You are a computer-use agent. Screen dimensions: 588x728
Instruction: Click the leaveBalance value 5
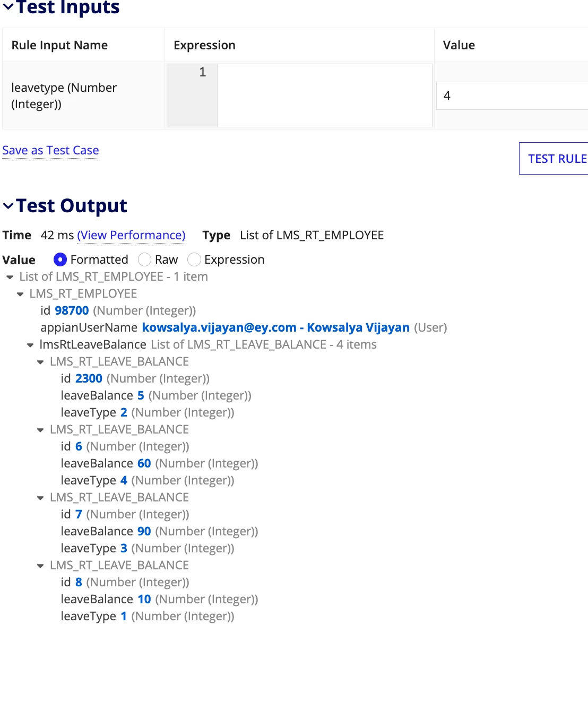pos(141,395)
